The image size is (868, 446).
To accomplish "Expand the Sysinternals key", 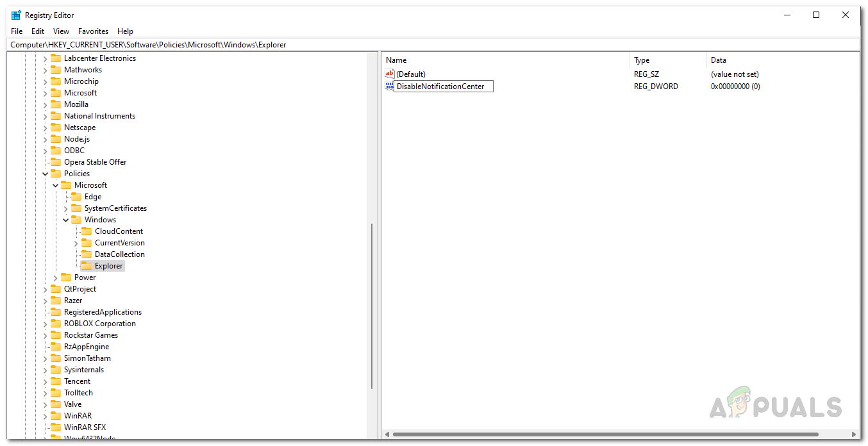I will tap(45, 370).
